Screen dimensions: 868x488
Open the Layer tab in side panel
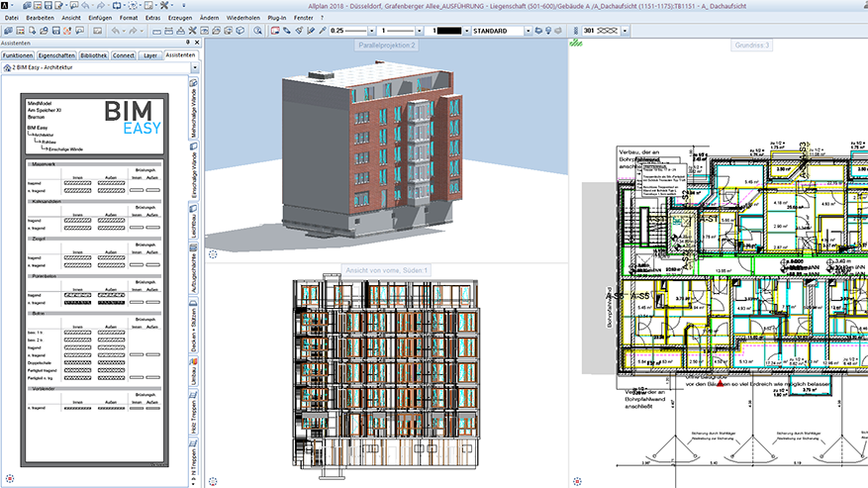(149, 56)
